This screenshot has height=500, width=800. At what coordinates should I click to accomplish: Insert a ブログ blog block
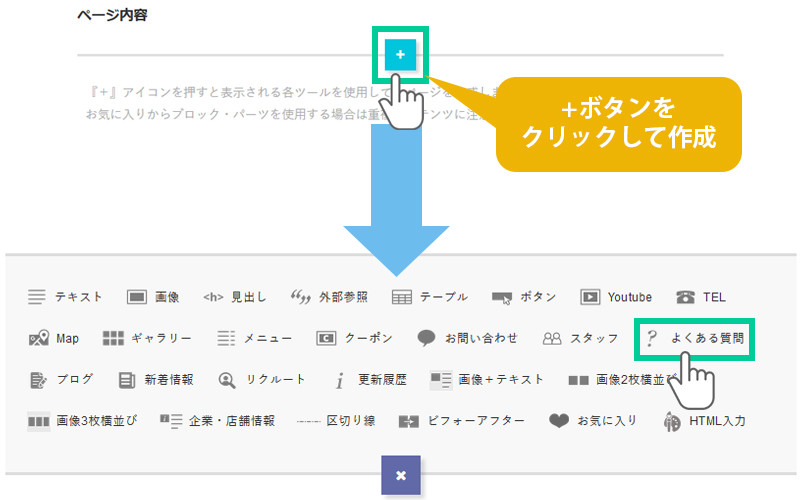tap(62, 379)
